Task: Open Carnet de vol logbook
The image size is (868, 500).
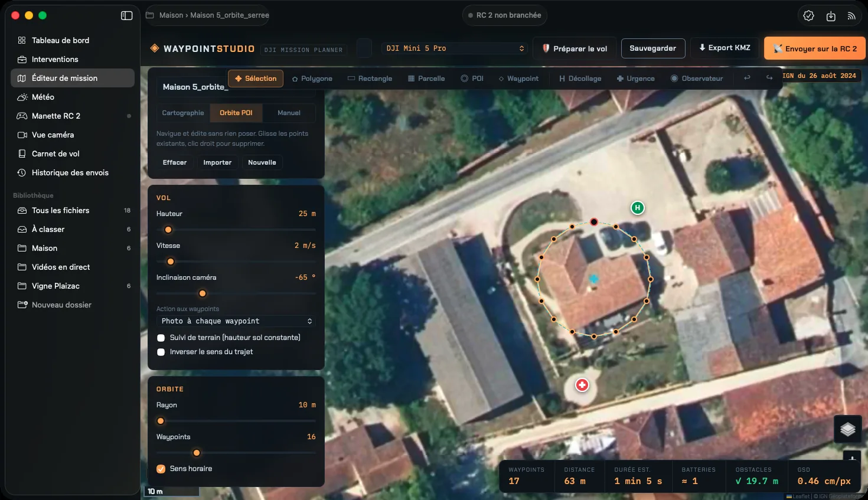Action: coord(73,153)
